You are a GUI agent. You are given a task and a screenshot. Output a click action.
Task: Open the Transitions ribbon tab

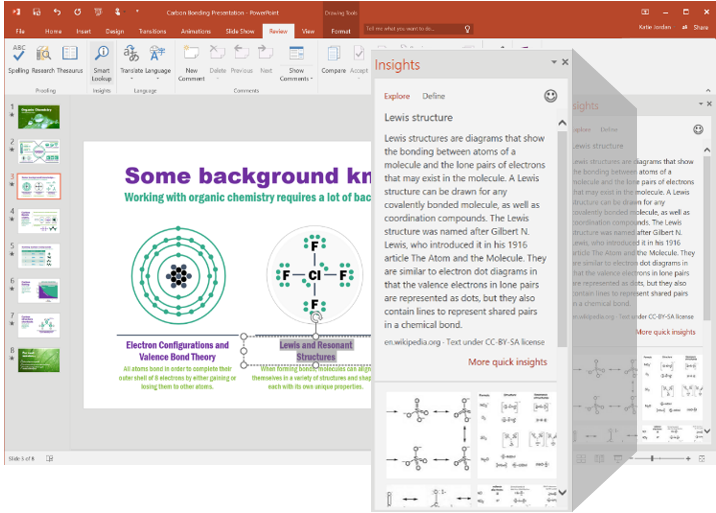(x=152, y=31)
